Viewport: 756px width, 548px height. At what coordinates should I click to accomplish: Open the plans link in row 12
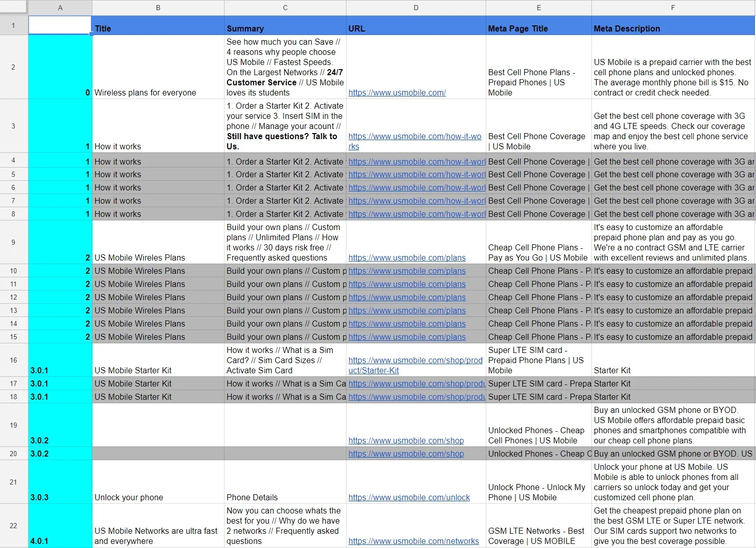[x=407, y=297]
